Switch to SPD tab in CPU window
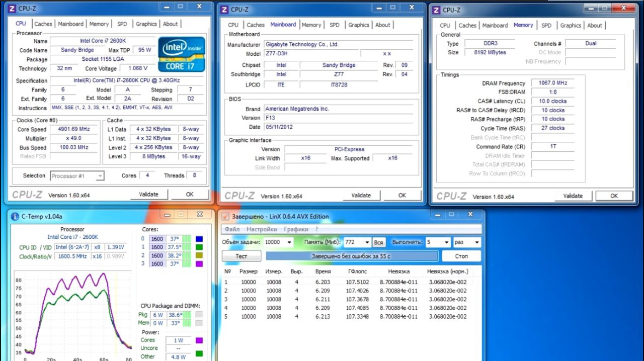The width and height of the screenshot is (644, 361). pos(122,24)
